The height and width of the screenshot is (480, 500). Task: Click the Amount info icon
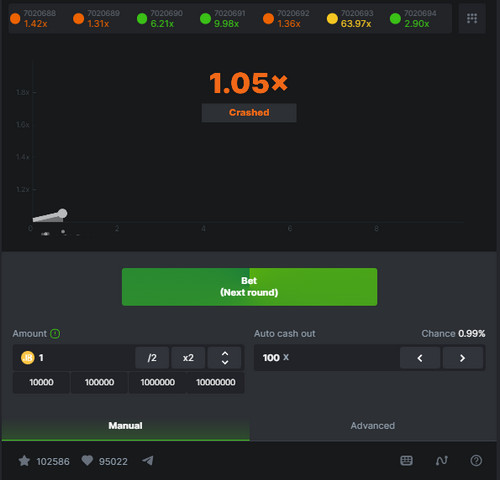pos(55,334)
